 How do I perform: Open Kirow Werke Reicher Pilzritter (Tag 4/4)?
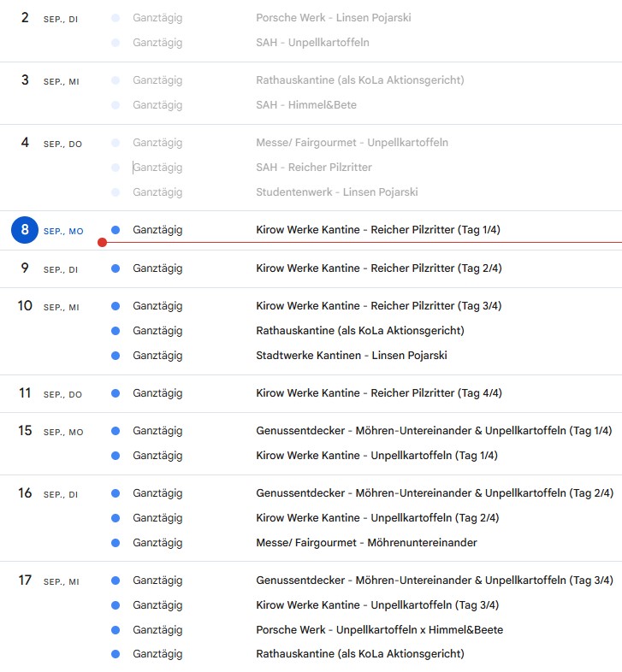(378, 393)
